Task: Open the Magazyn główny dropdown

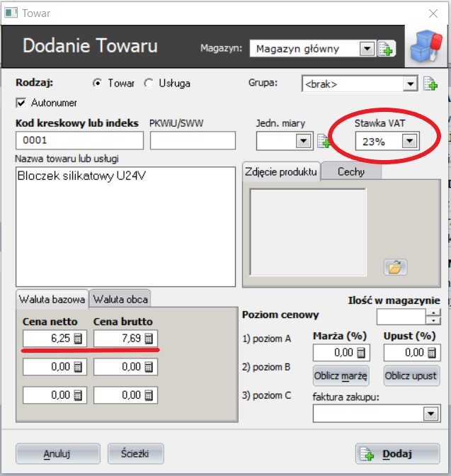Action: [367, 49]
